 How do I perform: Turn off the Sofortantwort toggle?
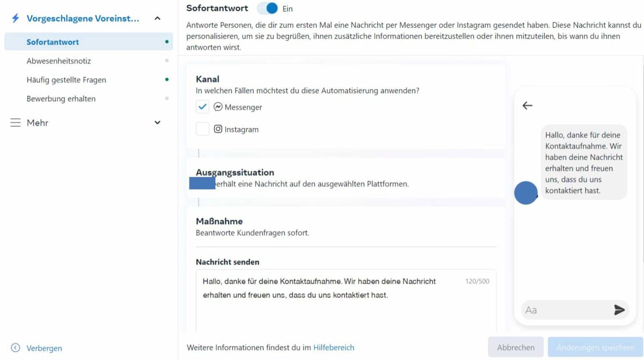pyautogui.click(x=267, y=8)
